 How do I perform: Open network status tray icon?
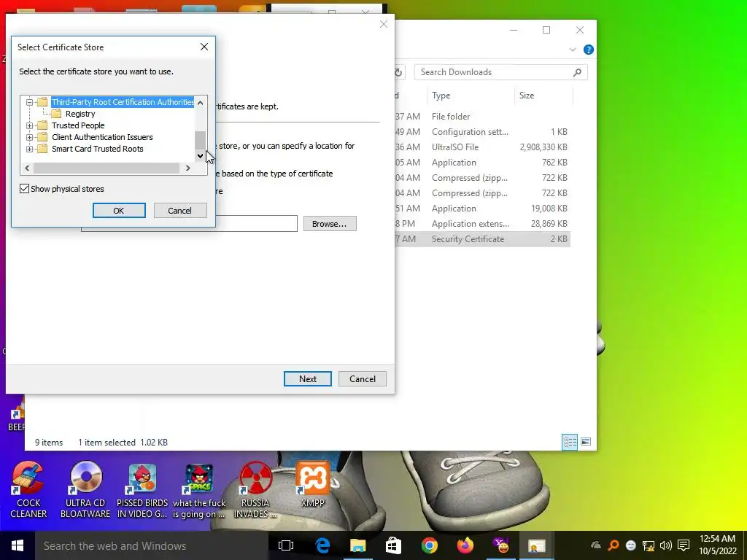[649, 545]
